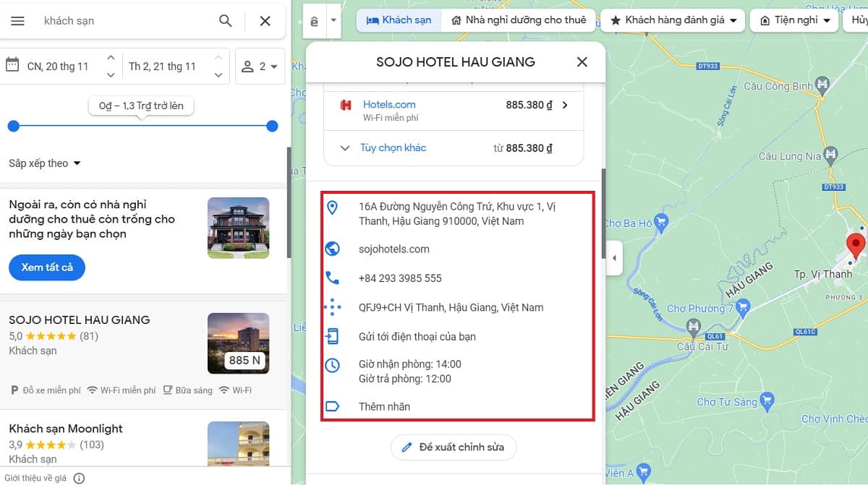The height and width of the screenshot is (488, 868).
Task: Click Đề xuất chỉnh sửa button
Action: coord(453,448)
